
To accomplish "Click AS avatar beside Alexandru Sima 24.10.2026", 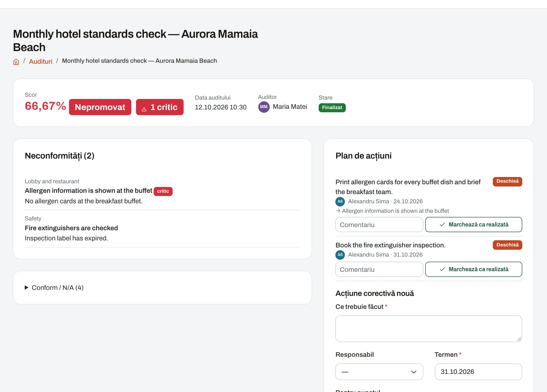I will [340, 201].
